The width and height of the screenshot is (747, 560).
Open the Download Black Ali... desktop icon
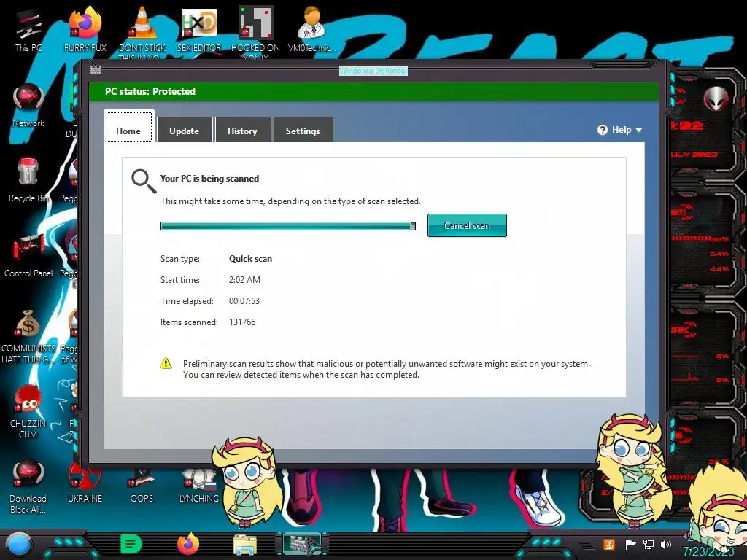(x=28, y=486)
